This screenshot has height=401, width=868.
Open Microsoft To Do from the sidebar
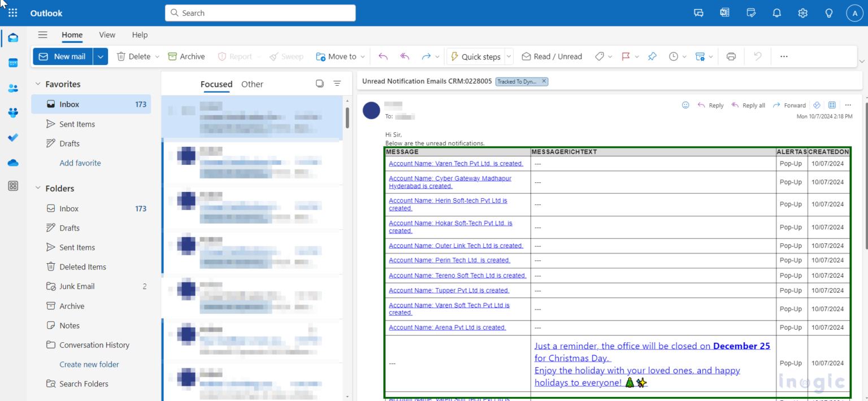click(13, 137)
